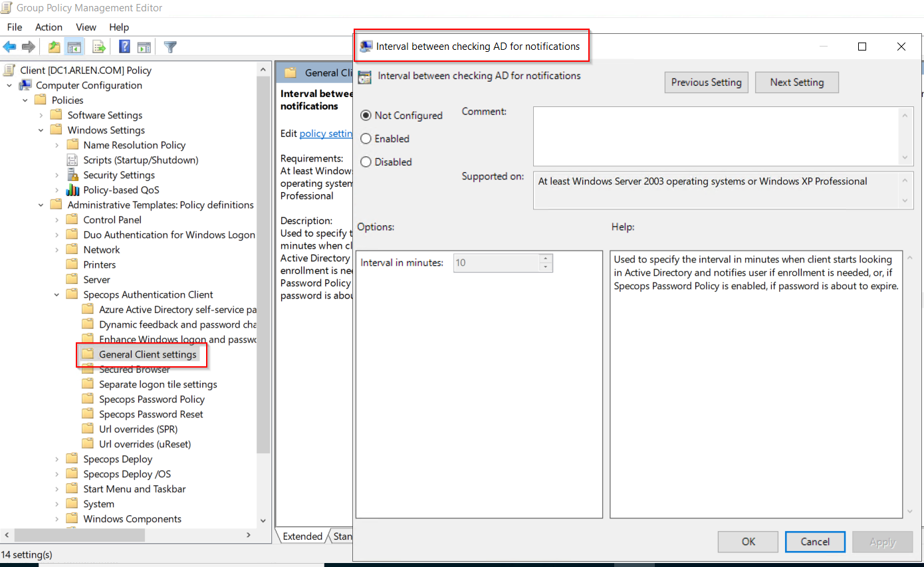Confirm the dialog with OK
924x567 pixels.
coord(748,542)
